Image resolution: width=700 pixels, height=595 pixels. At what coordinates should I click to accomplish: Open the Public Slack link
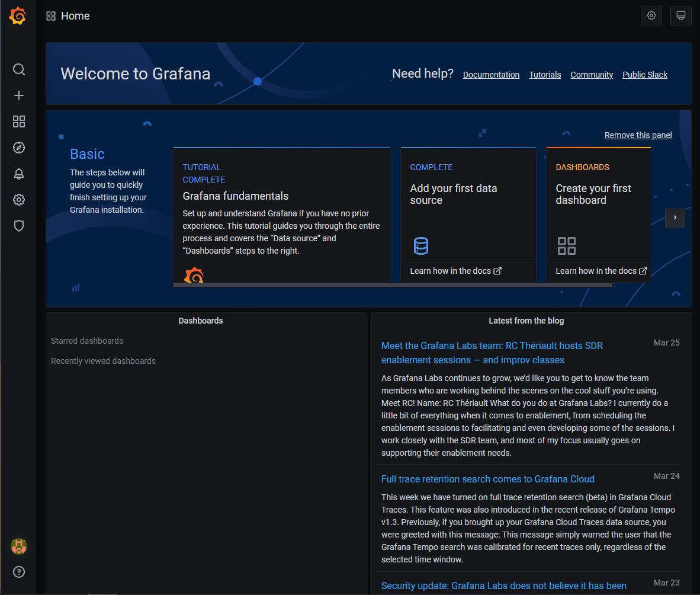pyautogui.click(x=645, y=75)
